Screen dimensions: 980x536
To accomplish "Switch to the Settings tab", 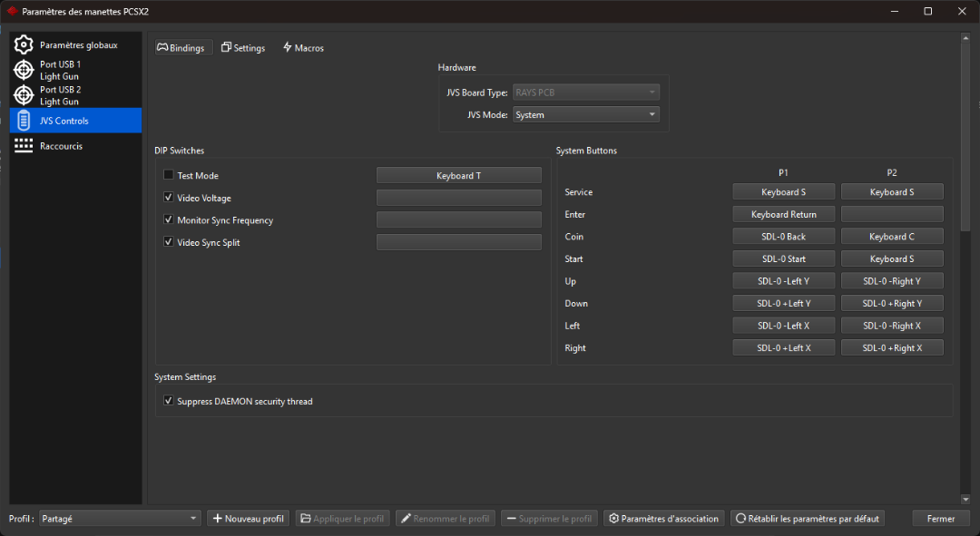I will point(243,48).
